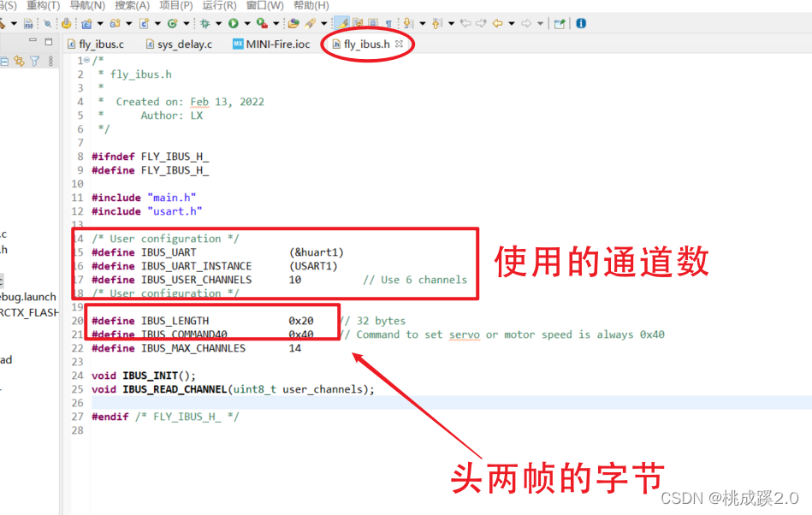
Task: Open the external tools dropdown arrow
Action: (x=276, y=23)
